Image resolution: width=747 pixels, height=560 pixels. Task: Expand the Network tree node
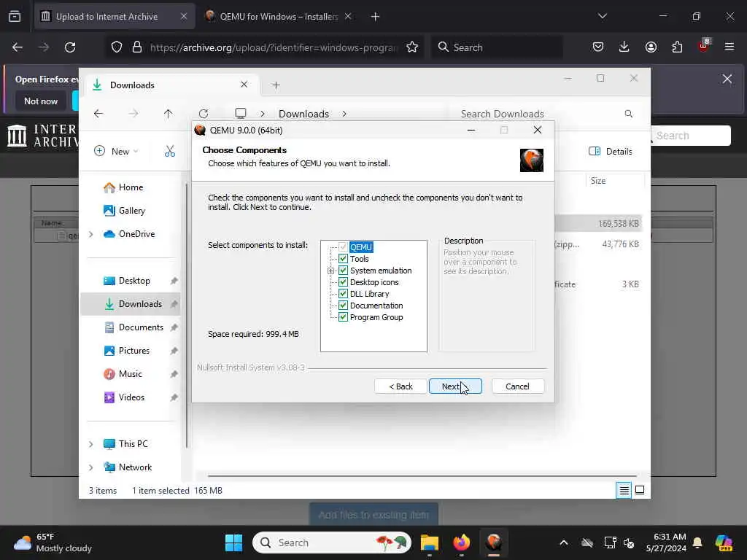click(x=91, y=467)
